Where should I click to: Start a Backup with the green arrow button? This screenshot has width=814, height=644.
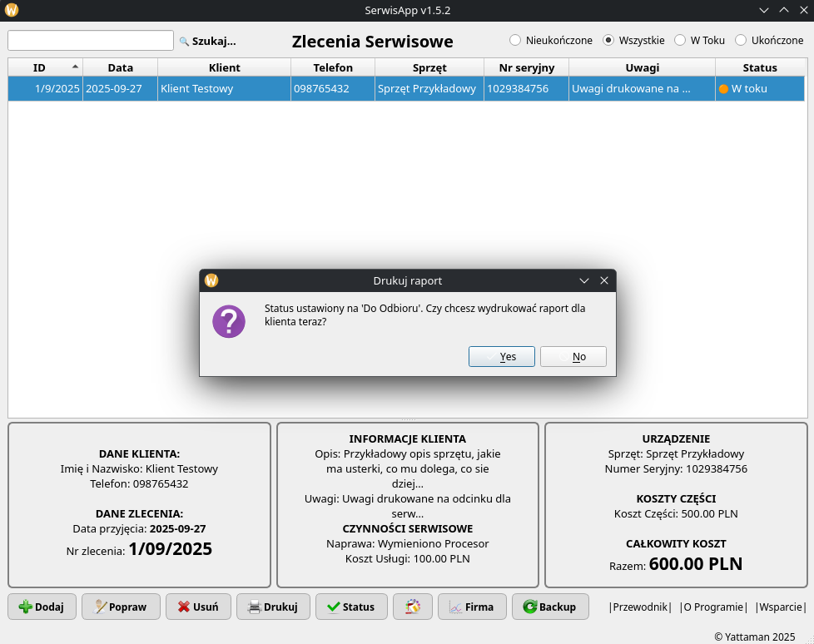coord(549,607)
